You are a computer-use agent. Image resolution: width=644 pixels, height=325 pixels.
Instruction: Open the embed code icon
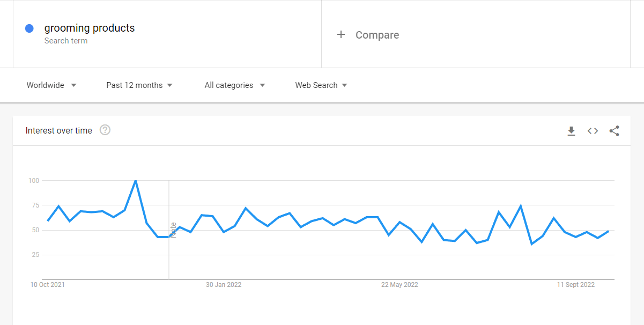593,131
